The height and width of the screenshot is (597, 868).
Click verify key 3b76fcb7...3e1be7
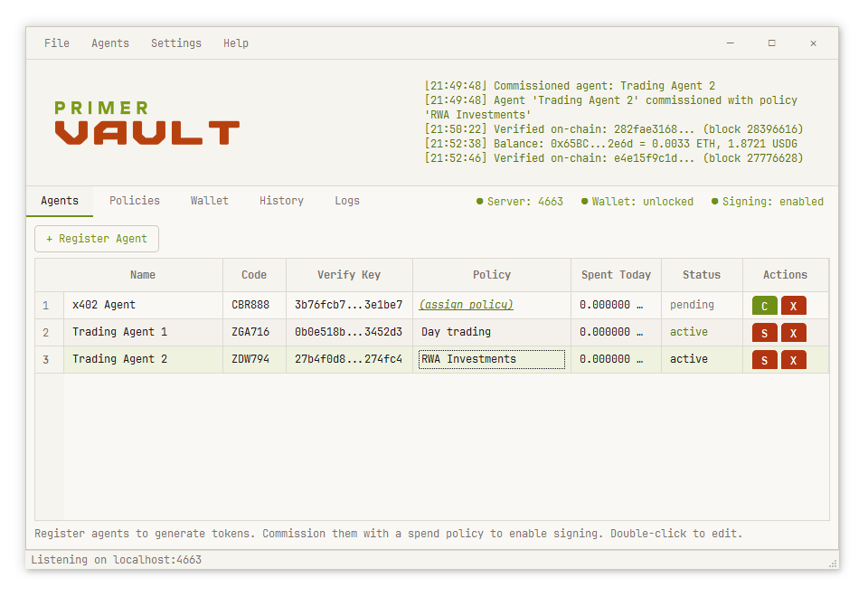coord(349,305)
